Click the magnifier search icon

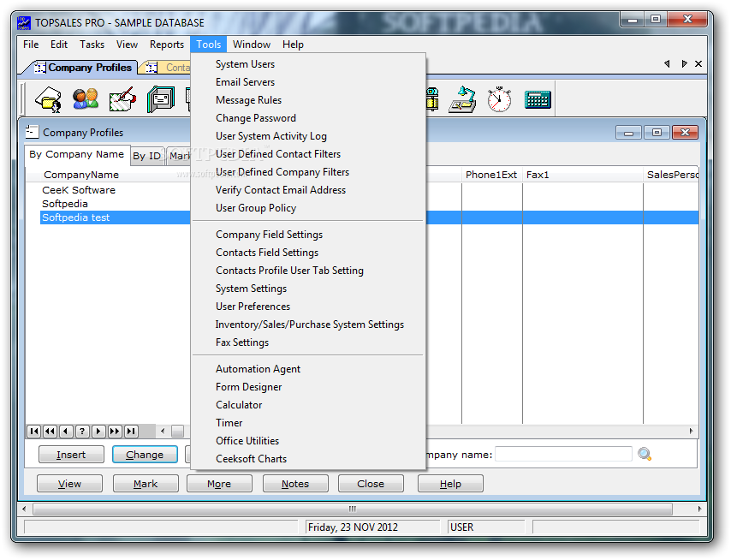coord(645,454)
